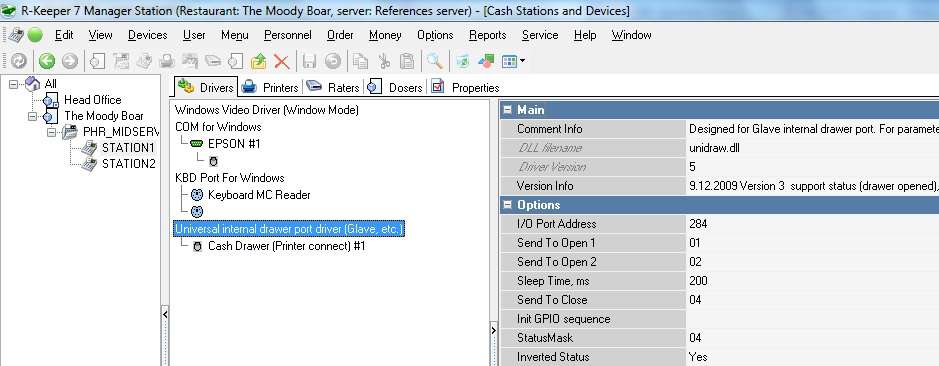
Task: Select Cash Drawer (Printer connect) #1
Action: point(286,246)
